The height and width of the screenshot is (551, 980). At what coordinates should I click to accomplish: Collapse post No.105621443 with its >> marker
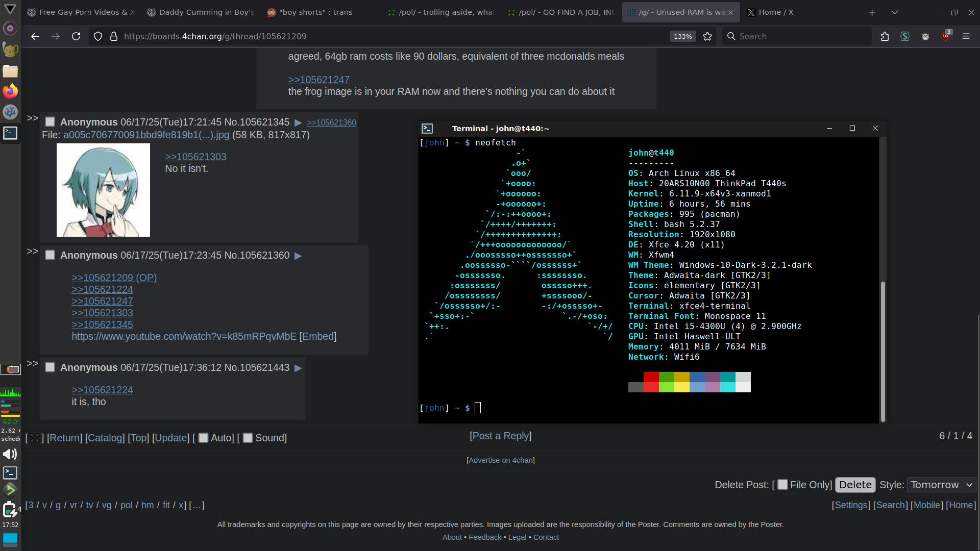point(32,364)
